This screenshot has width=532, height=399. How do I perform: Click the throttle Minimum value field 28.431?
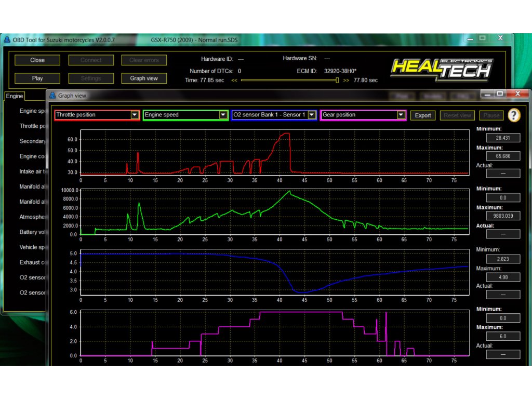503,138
